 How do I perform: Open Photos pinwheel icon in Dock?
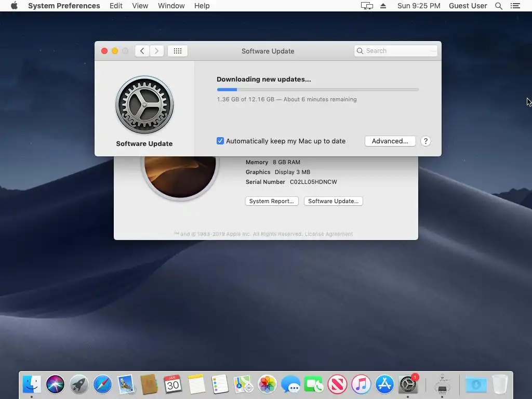267,384
